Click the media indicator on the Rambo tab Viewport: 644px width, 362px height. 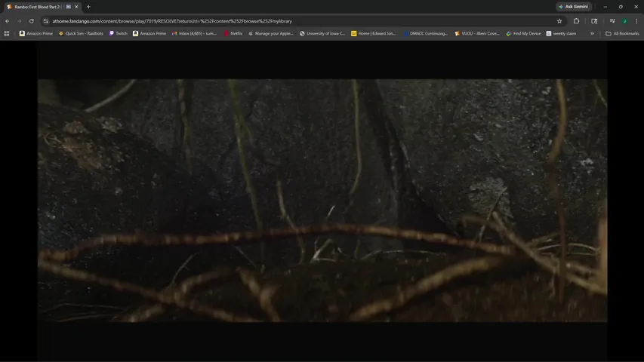tap(68, 7)
